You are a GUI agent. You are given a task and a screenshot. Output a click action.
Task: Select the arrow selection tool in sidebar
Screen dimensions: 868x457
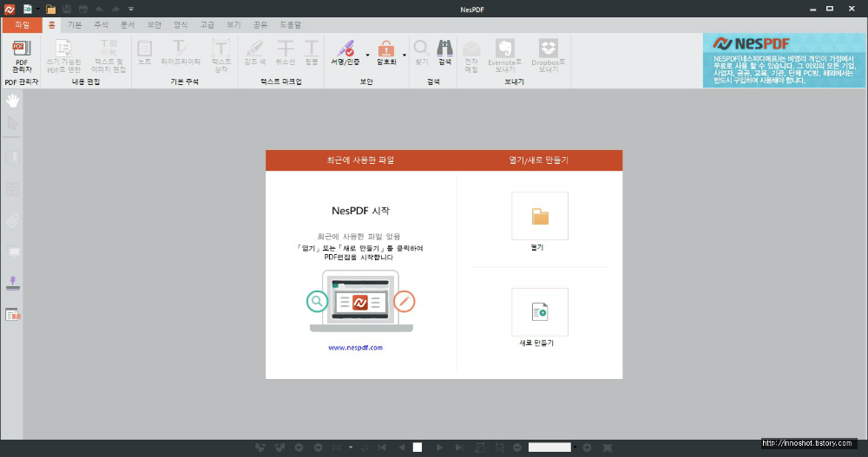tap(12, 123)
